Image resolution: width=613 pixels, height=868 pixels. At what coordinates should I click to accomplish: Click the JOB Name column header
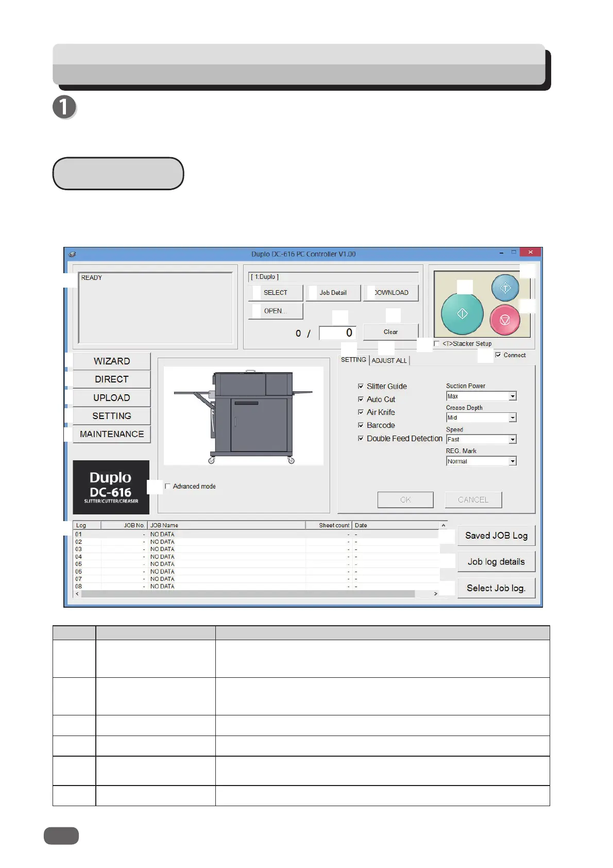pos(227,525)
